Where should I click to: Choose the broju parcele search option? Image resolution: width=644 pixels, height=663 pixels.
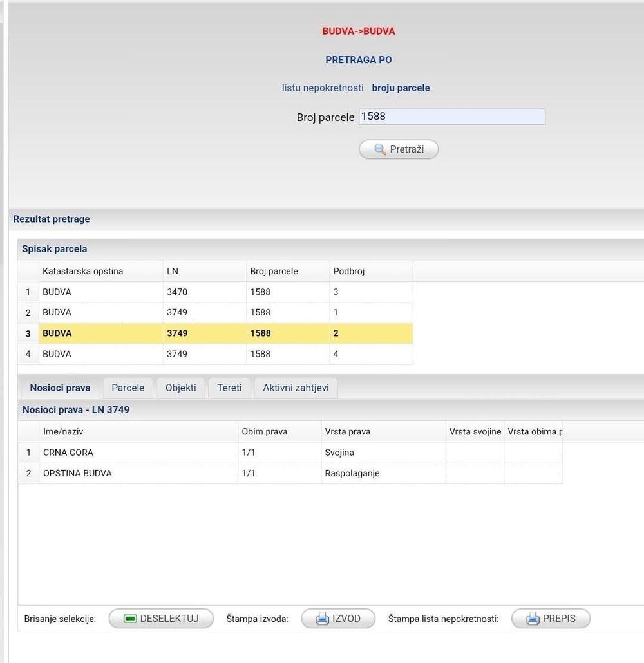pos(401,88)
